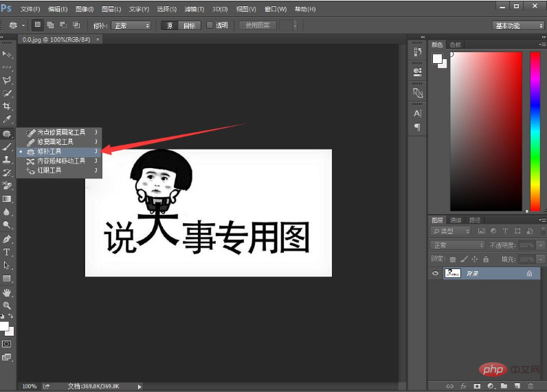Switch to the 色板 tab
This screenshot has width=547, height=392.
[455, 45]
